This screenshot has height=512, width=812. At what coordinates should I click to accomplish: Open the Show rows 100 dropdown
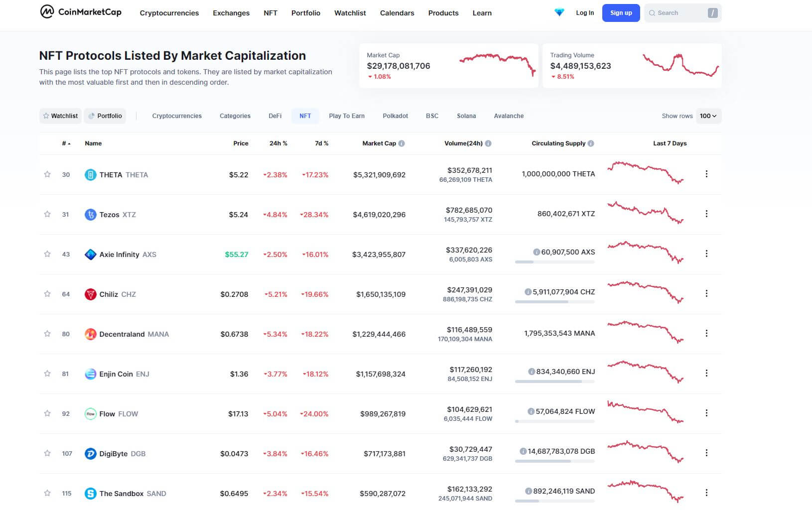[708, 116]
